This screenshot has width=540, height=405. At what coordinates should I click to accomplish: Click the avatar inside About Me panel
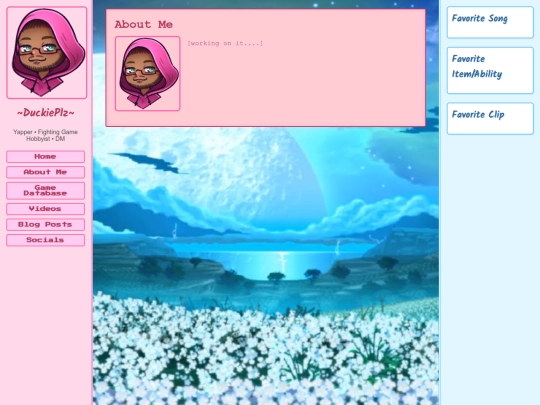[148, 74]
